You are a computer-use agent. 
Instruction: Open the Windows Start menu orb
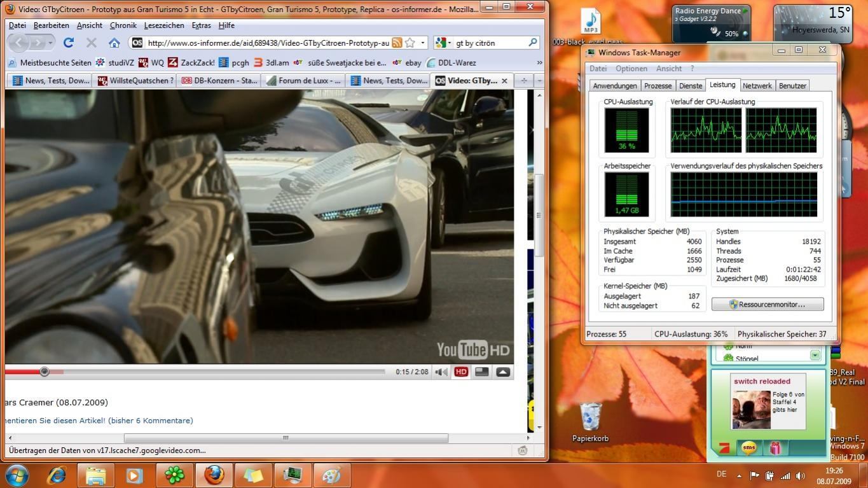click(17, 475)
